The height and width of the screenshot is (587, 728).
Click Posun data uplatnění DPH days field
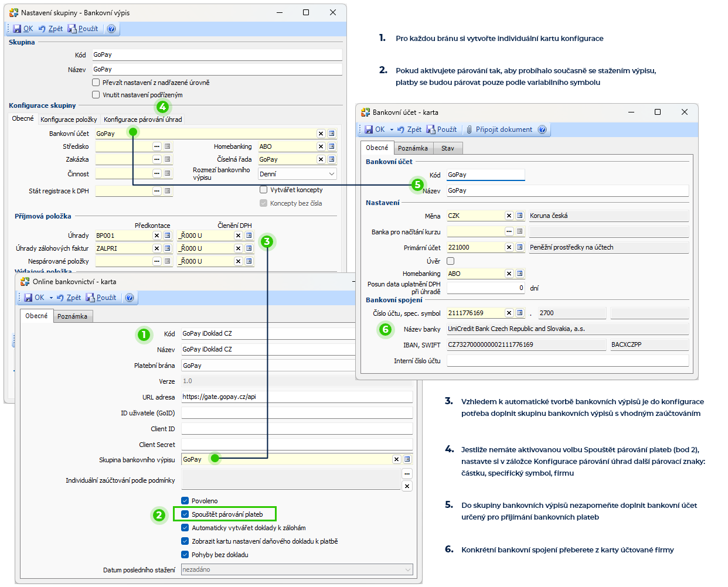(x=486, y=288)
